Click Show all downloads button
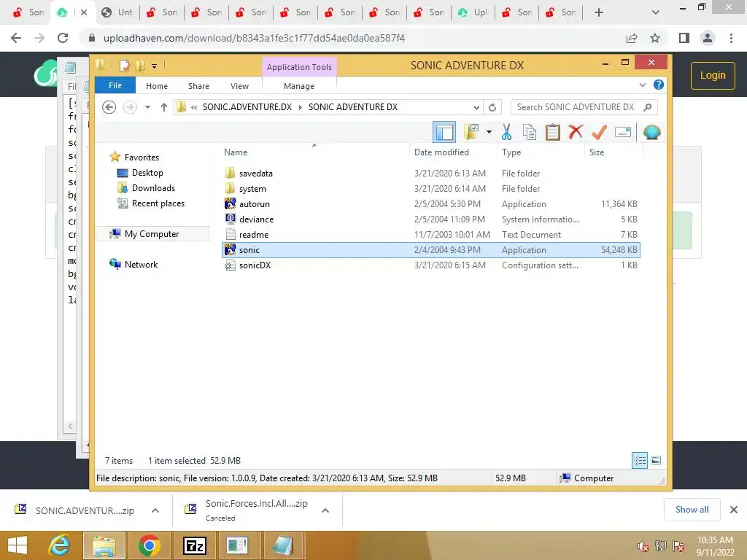Screen dimensions: 747x560 point(692,510)
